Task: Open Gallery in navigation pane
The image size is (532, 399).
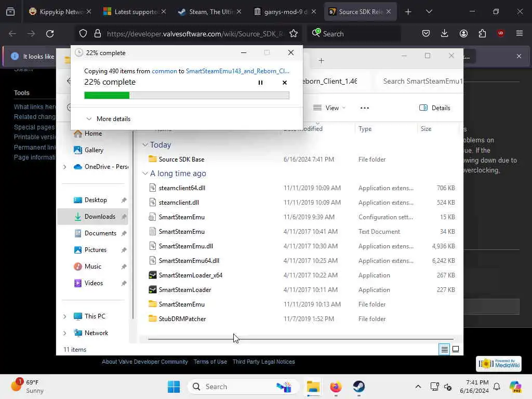Action: [x=94, y=150]
